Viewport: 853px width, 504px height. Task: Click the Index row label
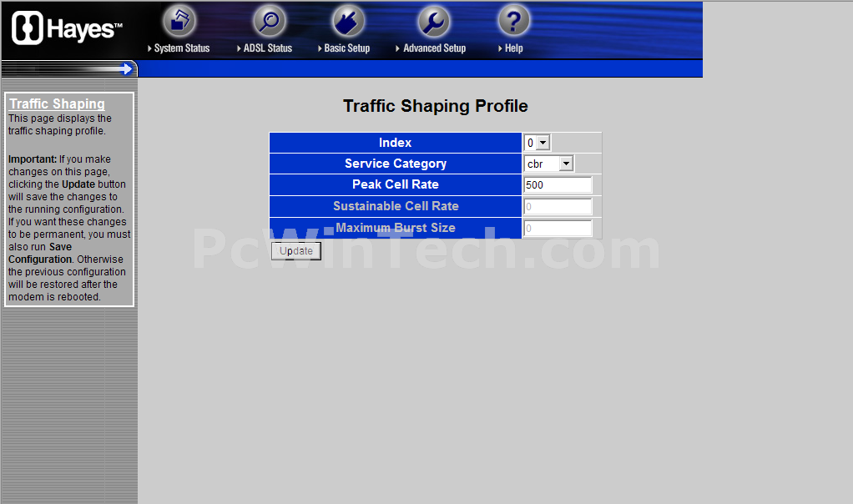coord(396,143)
